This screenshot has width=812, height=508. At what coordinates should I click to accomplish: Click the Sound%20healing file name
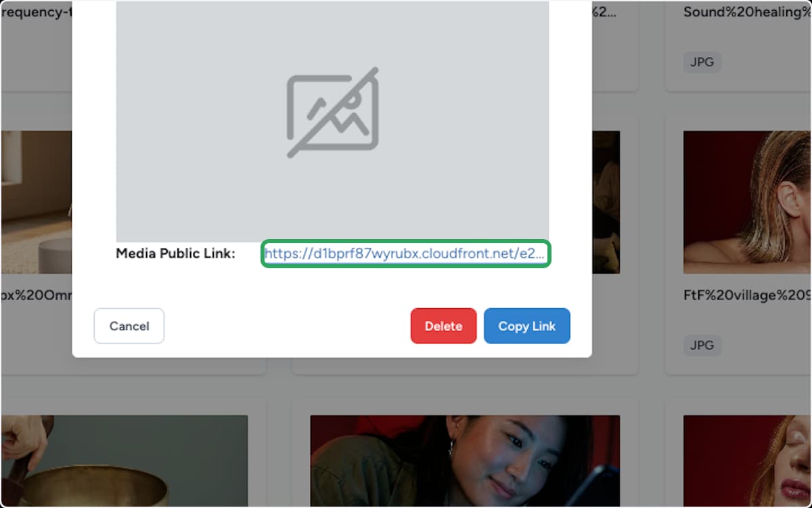tap(747, 12)
